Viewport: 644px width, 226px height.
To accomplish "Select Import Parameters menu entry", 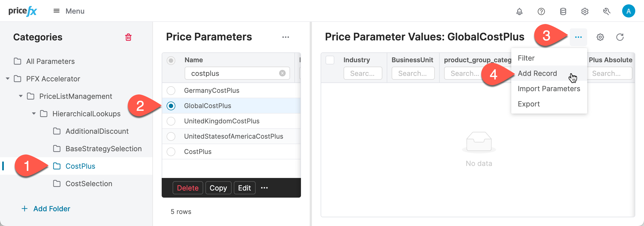I will click(x=549, y=89).
